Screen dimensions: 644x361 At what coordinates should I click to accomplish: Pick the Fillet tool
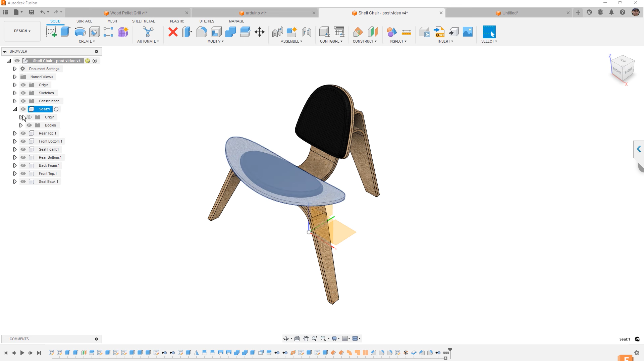tap(202, 32)
